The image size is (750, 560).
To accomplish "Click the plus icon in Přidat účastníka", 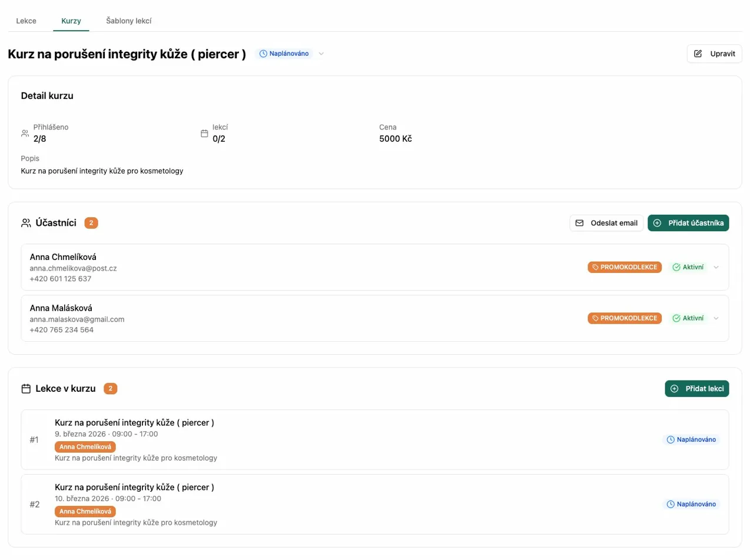I will 658,223.
